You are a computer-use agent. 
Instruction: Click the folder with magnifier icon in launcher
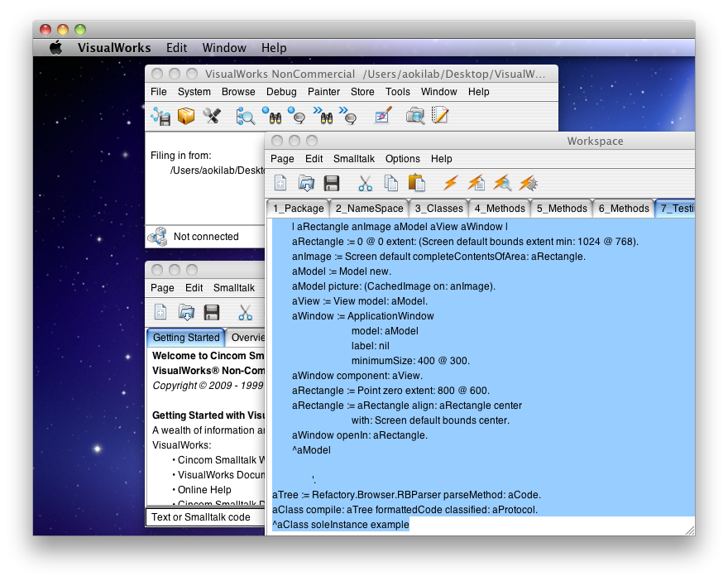point(415,116)
